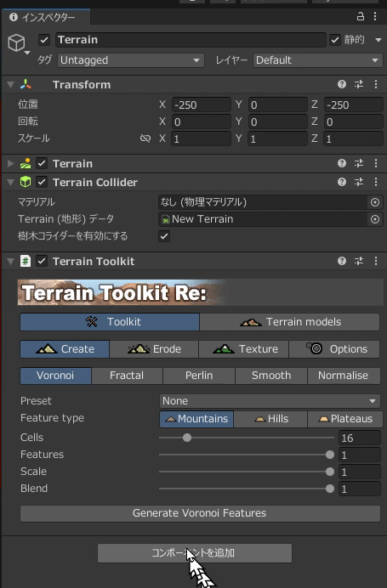Viewport: 387px width, 588px height.
Task: Open Terrain Toolkit help icon
Action: click(342, 261)
